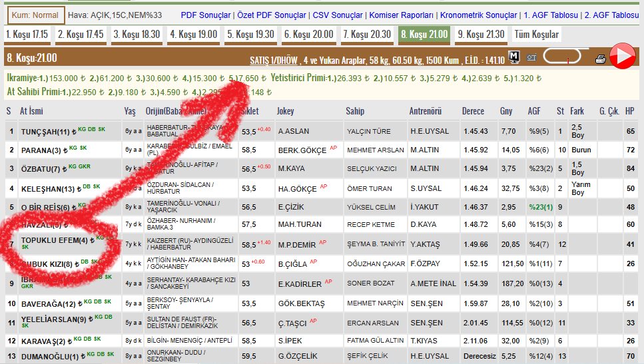This screenshot has width=644, height=364.
Task: Click jockey M.P.DEMİR
Action: tap(297, 245)
